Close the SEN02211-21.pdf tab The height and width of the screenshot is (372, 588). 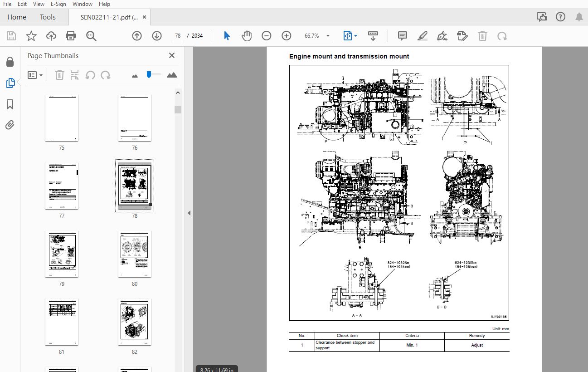145,17
